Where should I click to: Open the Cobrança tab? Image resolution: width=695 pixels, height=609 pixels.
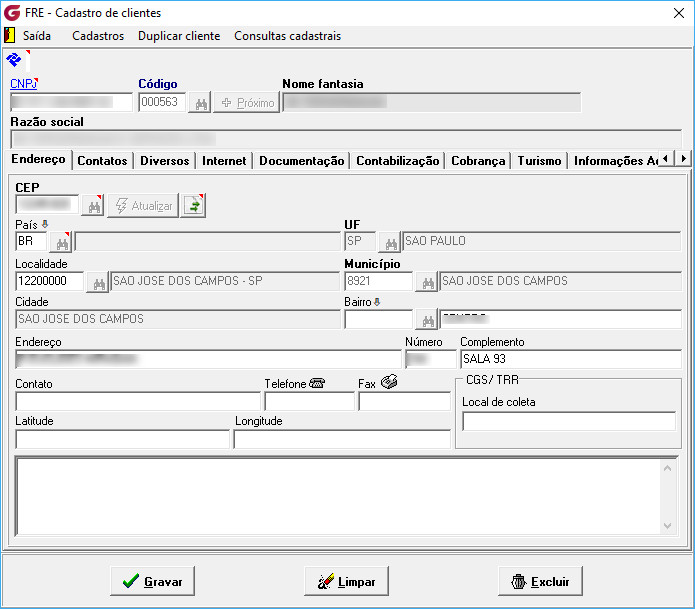click(x=478, y=161)
